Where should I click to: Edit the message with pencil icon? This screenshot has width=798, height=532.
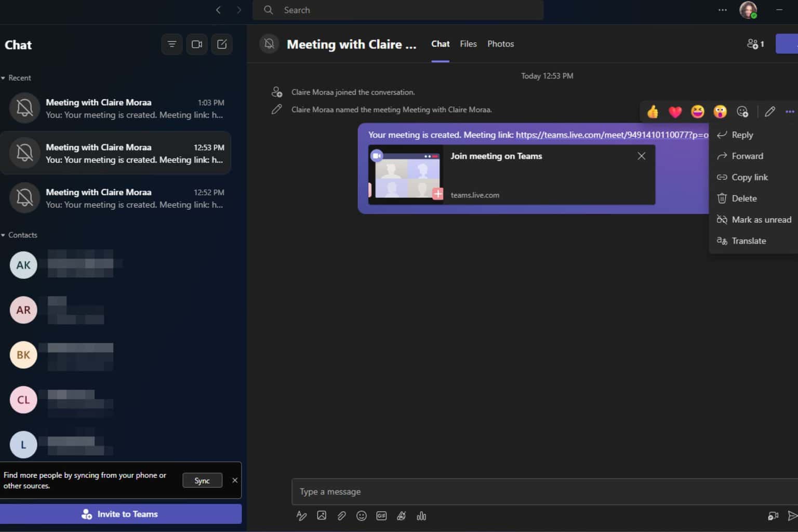(770, 111)
